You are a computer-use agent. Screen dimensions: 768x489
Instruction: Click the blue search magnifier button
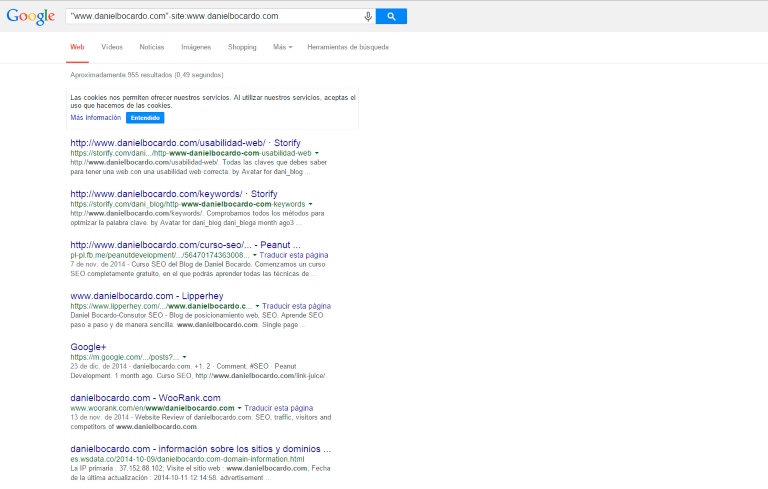tap(391, 16)
